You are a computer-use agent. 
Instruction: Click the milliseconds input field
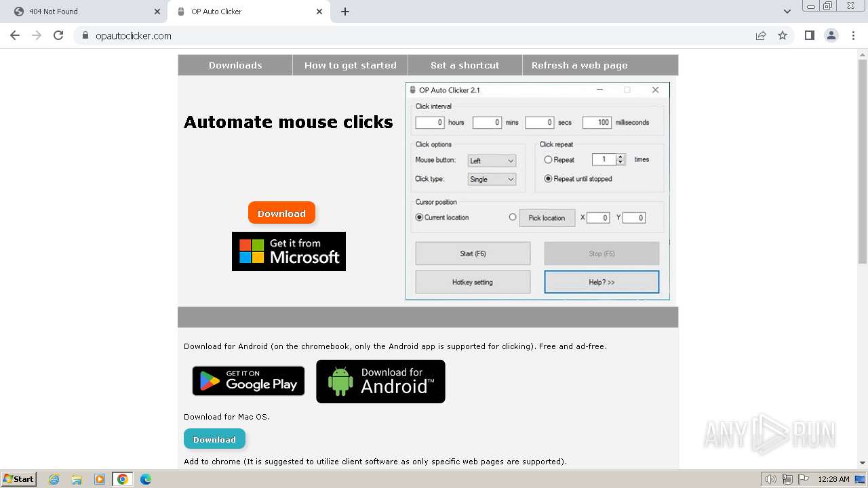coord(597,123)
